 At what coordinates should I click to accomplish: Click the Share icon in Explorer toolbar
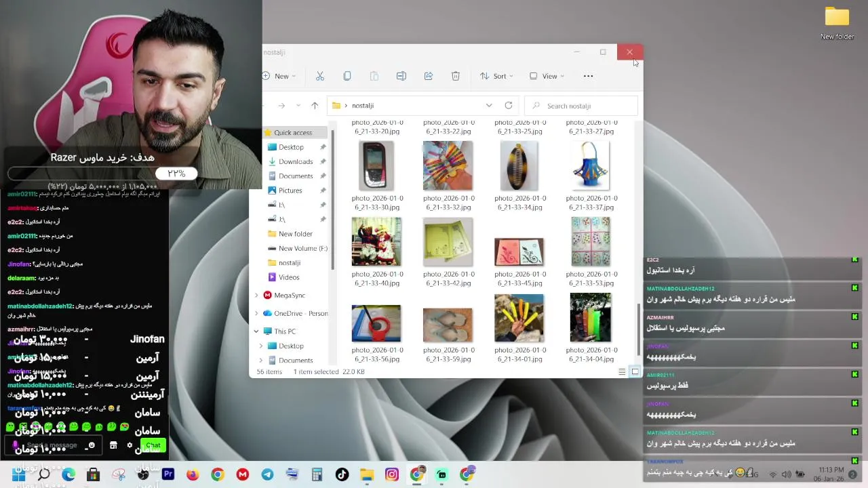tap(429, 76)
